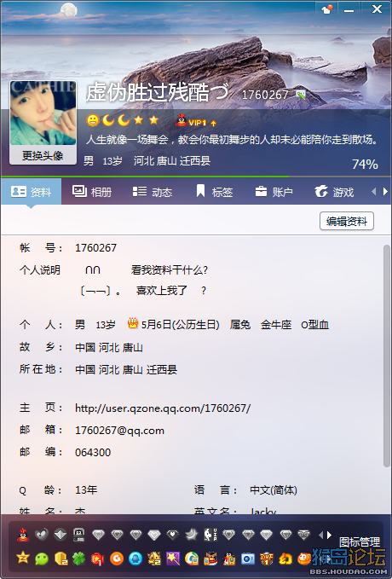Screen dimensions: 392x579
Task: Open the qzone homepage link
Action: (x=163, y=408)
